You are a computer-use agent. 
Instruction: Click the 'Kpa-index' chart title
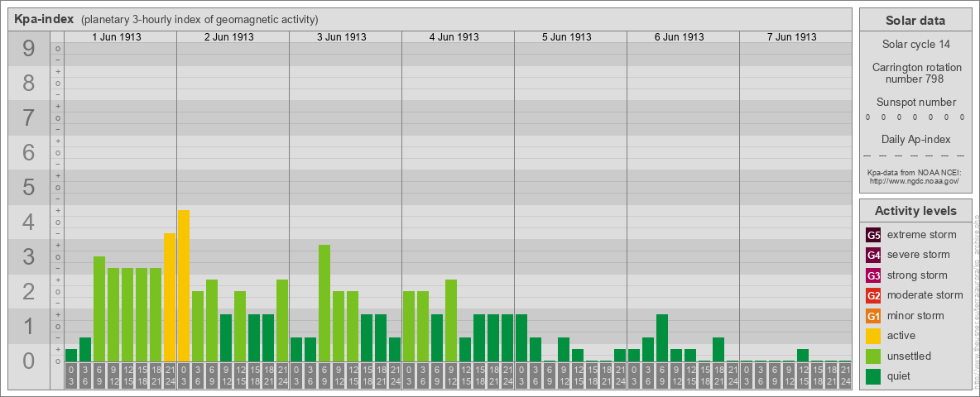[46, 19]
